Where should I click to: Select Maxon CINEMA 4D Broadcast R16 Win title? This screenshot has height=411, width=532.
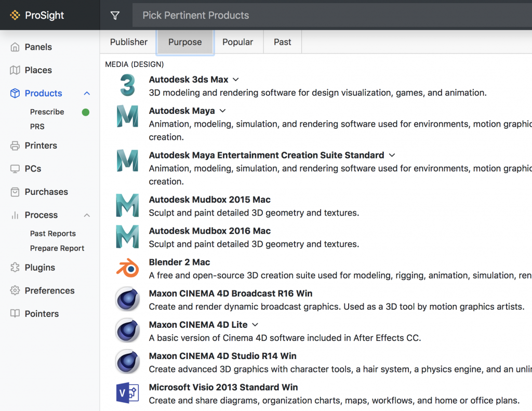click(x=231, y=293)
